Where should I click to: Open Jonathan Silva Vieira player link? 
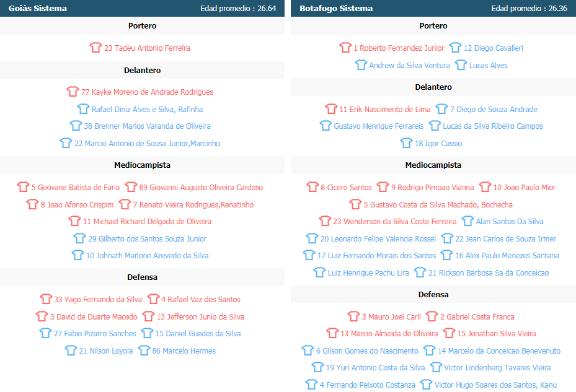pyautogui.click(x=496, y=333)
